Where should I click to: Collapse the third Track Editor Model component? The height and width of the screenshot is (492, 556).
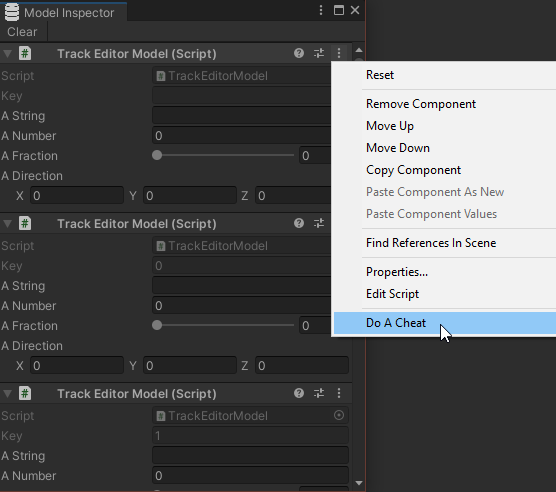(x=7, y=394)
